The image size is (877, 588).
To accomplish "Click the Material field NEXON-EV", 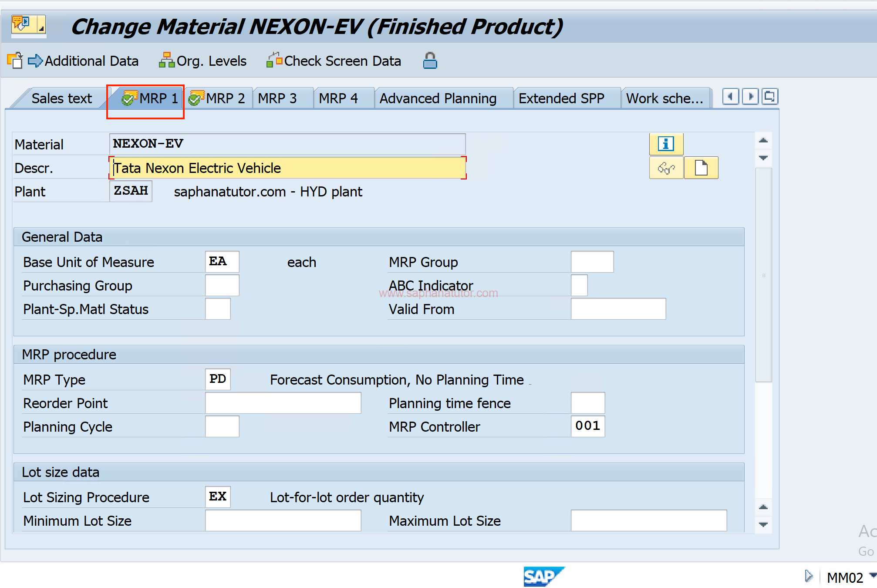I will pos(287,144).
